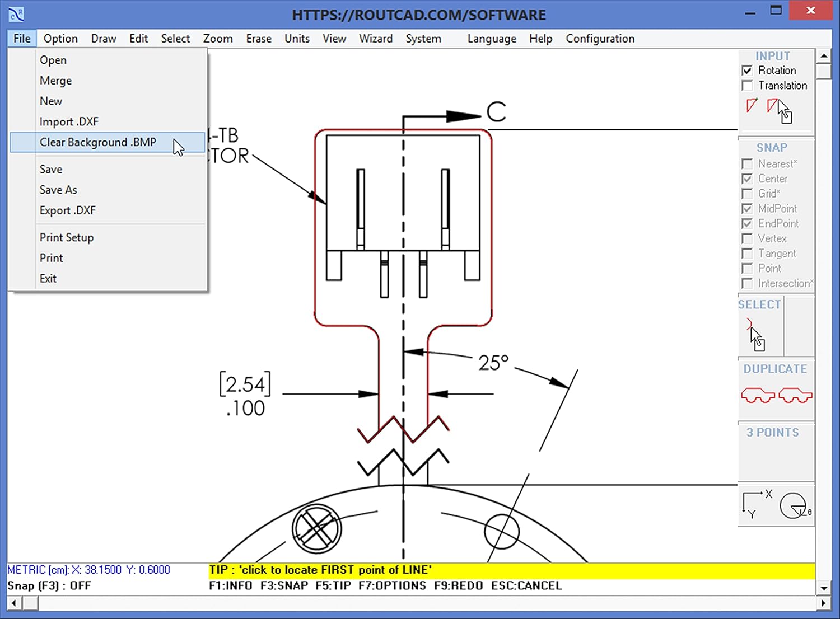Choose Import .DXF in the File menu
Viewport: 840px width, 619px height.
pos(69,121)
